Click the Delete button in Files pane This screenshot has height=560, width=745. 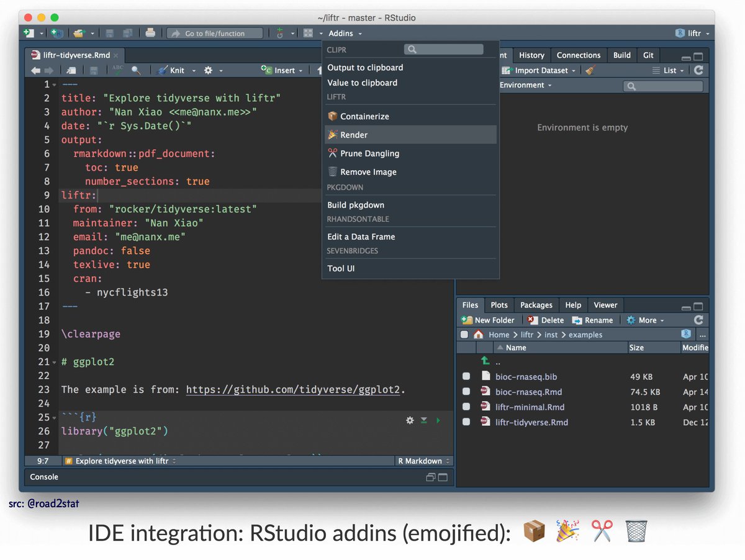coord(546,320)
